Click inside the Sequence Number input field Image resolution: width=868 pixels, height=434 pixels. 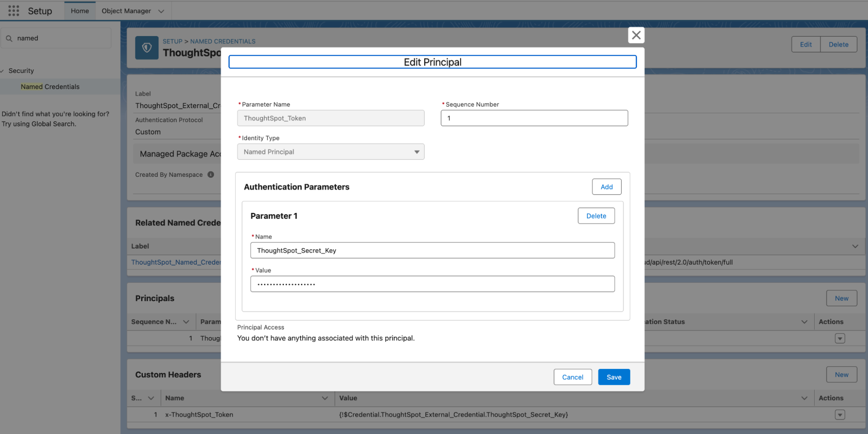[x=534, y=118]
